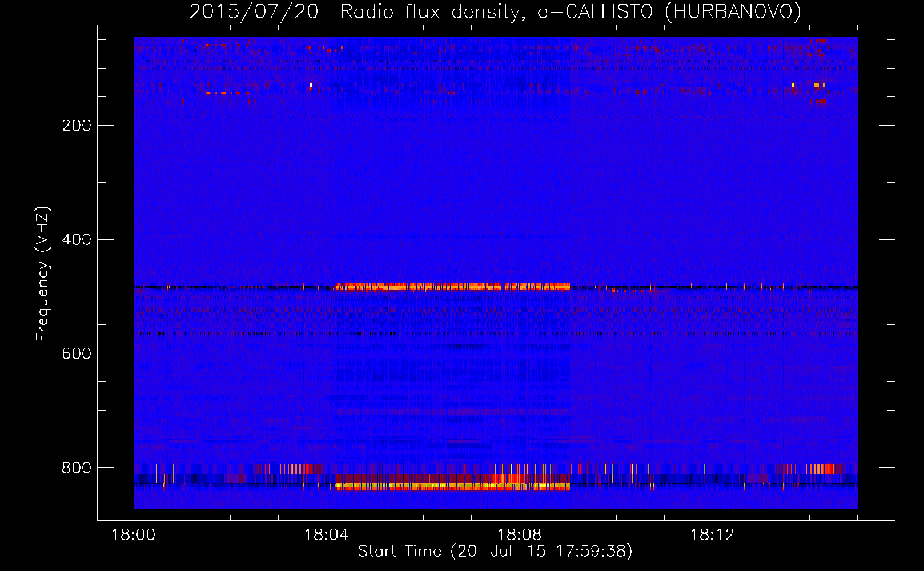924x571 pixels.
Task: Click the 18:08 time tick label
Action: (x=520, y=535)
